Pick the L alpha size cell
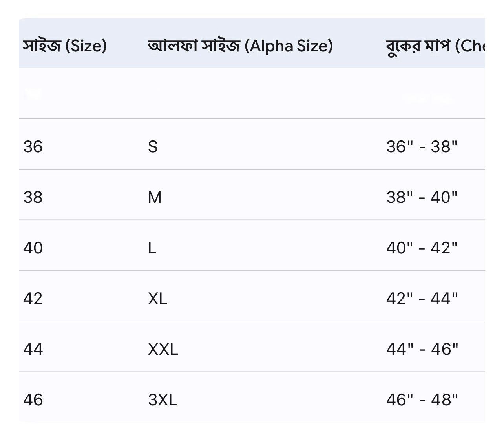 (152, 248)
